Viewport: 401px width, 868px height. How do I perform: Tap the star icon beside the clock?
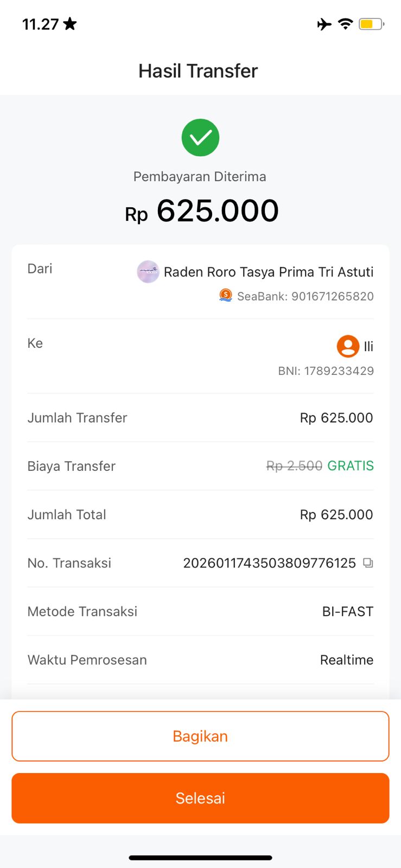click(70, 24)
